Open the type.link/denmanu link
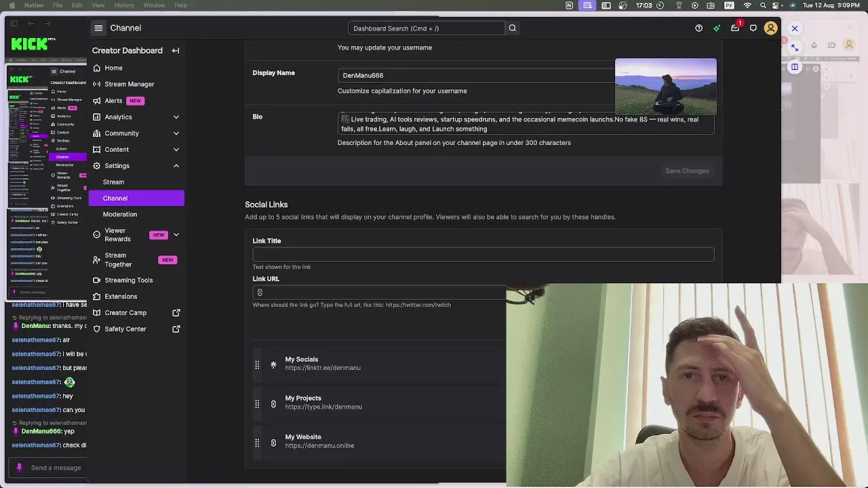Viewport: 868px width, 488px height. coord(323,407)
